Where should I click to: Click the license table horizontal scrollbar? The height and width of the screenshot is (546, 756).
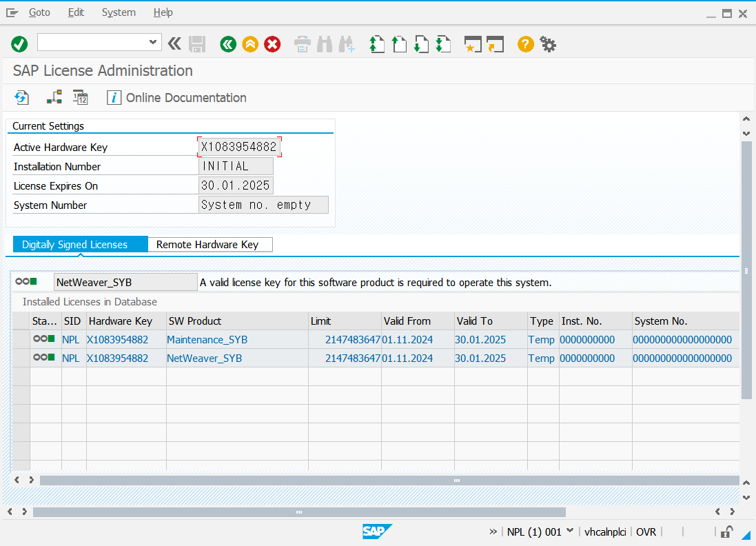point(389,481)
